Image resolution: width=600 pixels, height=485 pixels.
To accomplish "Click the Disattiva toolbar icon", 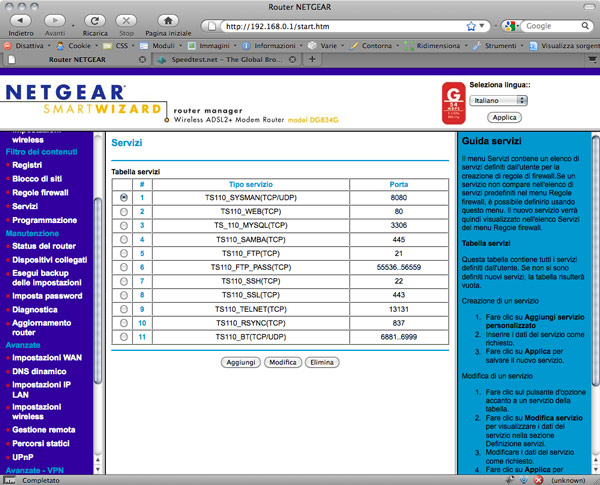I will click(x=7, y=46).
